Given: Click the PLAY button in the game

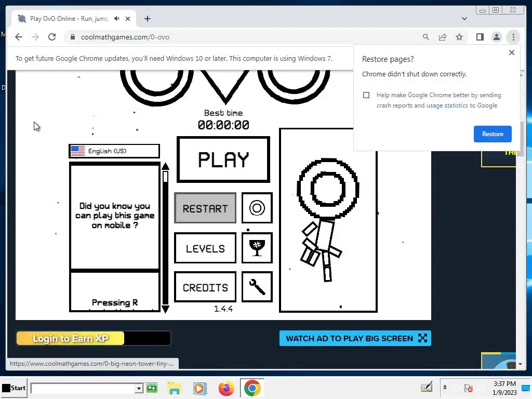Looking at the screenshot, I should point(223,159).
